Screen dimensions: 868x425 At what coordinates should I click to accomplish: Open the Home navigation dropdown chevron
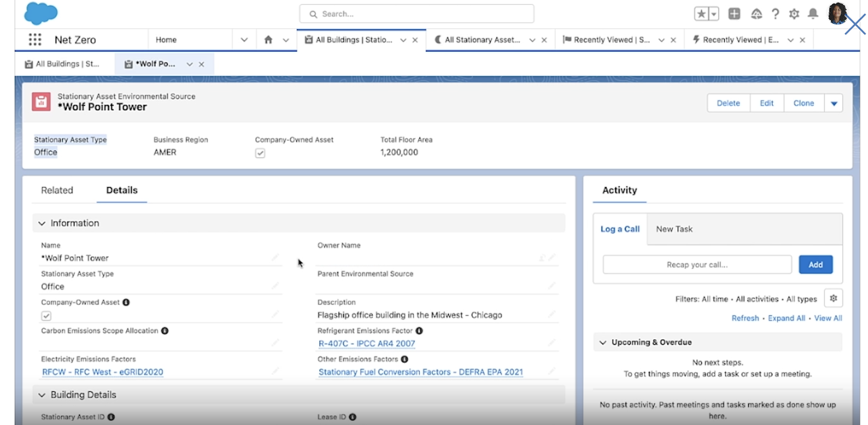coord(244,40)
